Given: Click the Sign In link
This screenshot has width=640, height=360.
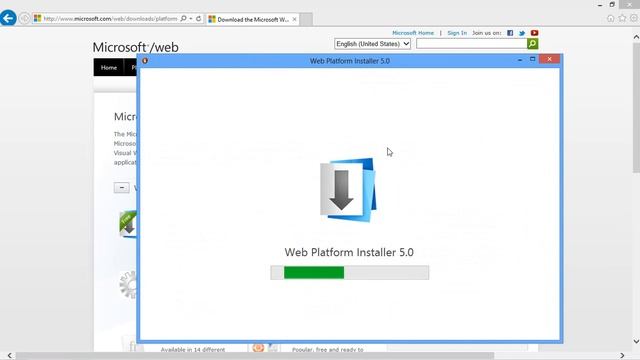Looking at the screenshot, I should (x=457, y=33).
